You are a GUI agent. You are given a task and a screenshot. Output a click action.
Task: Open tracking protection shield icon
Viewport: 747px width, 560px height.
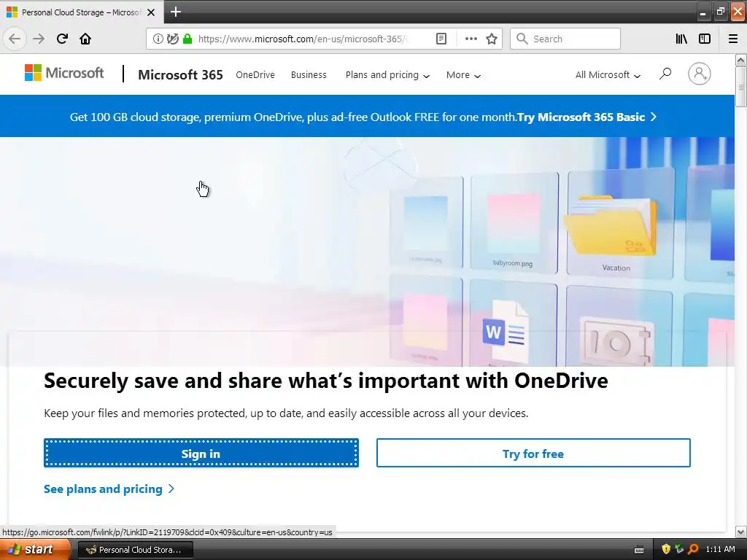click(172, 39)
